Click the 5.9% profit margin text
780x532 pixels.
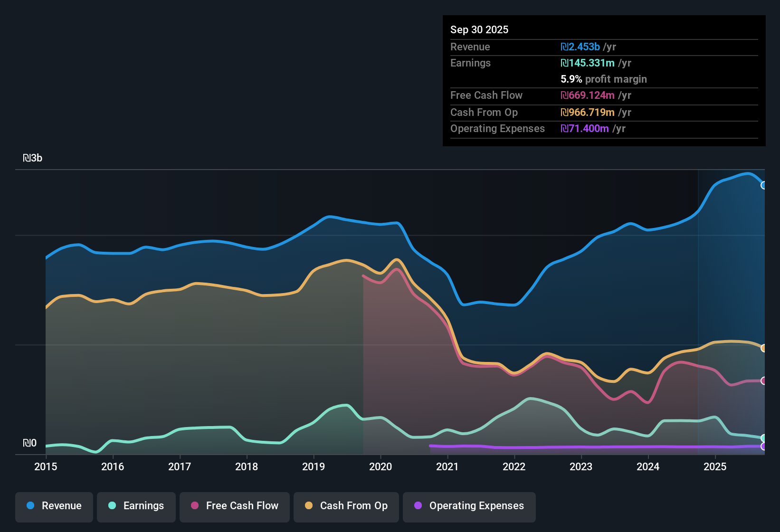603,79
